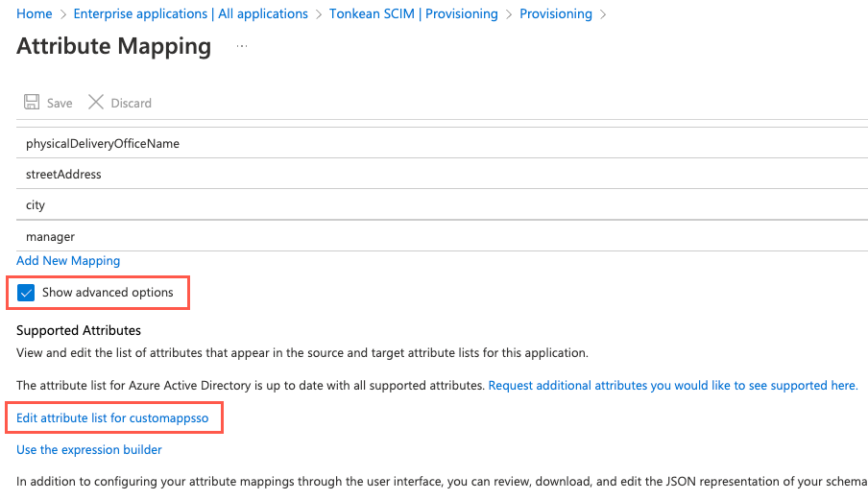Viewport: 868px width, 500px height.
Task: Click Request additional attributes link
Action: click(672, 385)
